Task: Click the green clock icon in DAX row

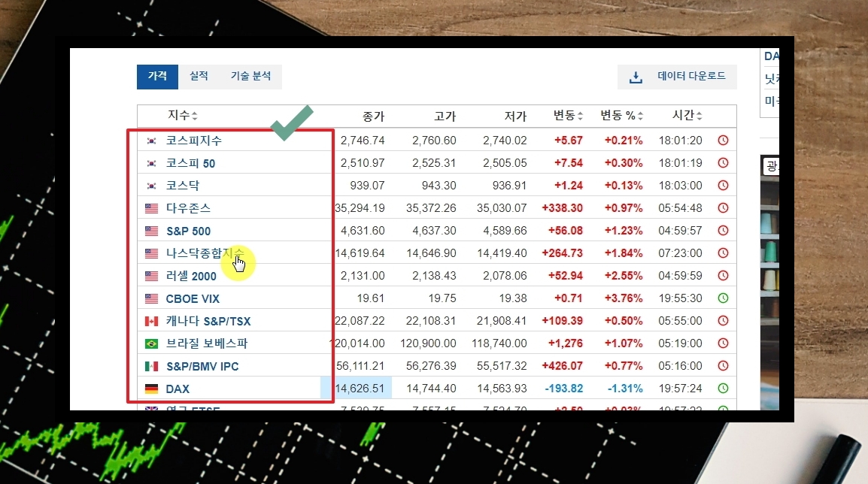Action: pos(723,389)
